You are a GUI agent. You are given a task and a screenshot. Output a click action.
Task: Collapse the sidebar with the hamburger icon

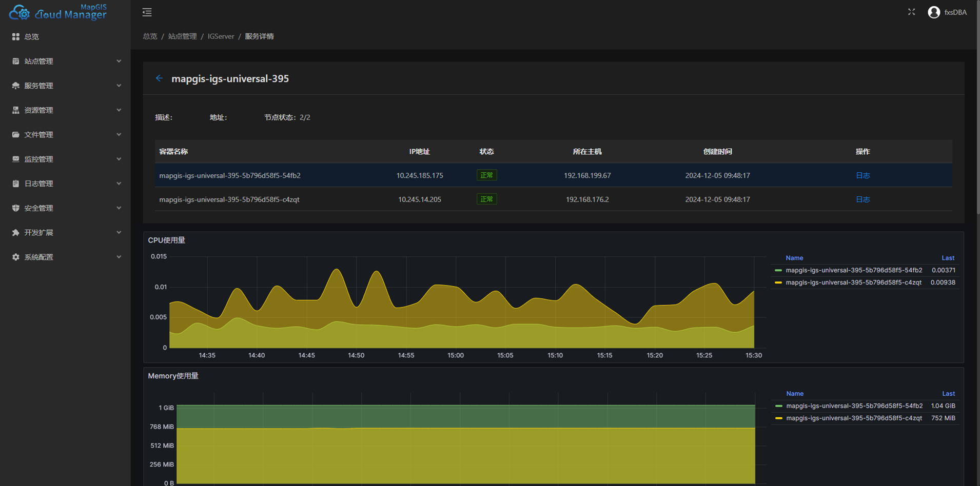click(x=147, y=12)
